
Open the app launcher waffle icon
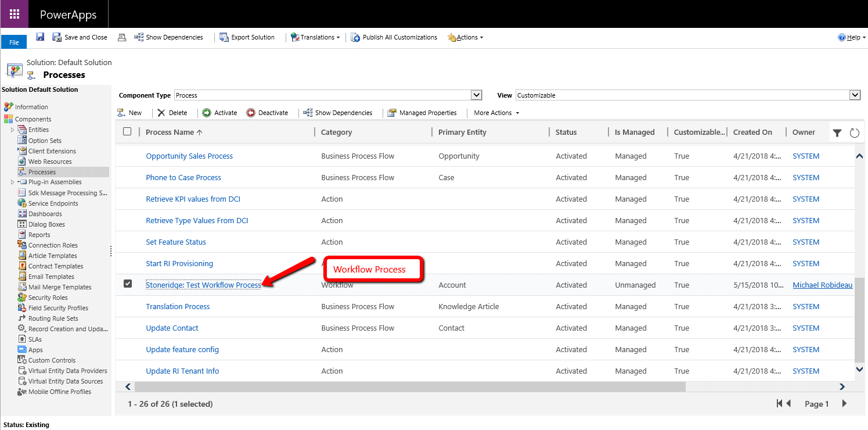[14, 13]
